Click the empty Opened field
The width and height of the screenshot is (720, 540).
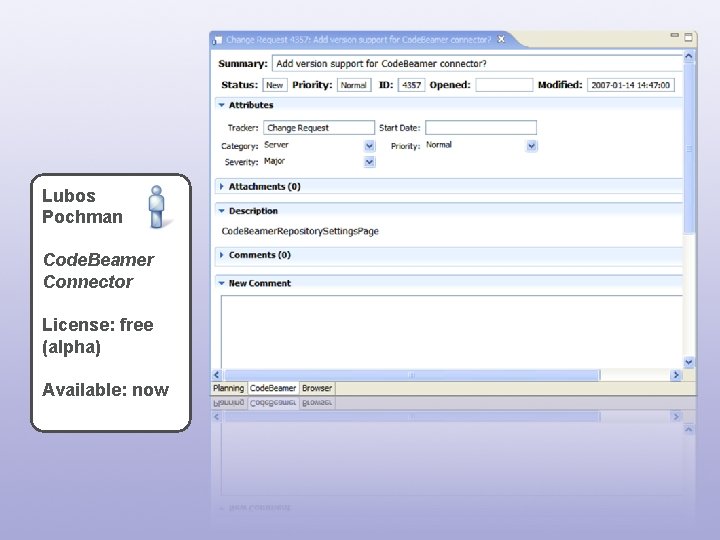click(x=504, y=85)
